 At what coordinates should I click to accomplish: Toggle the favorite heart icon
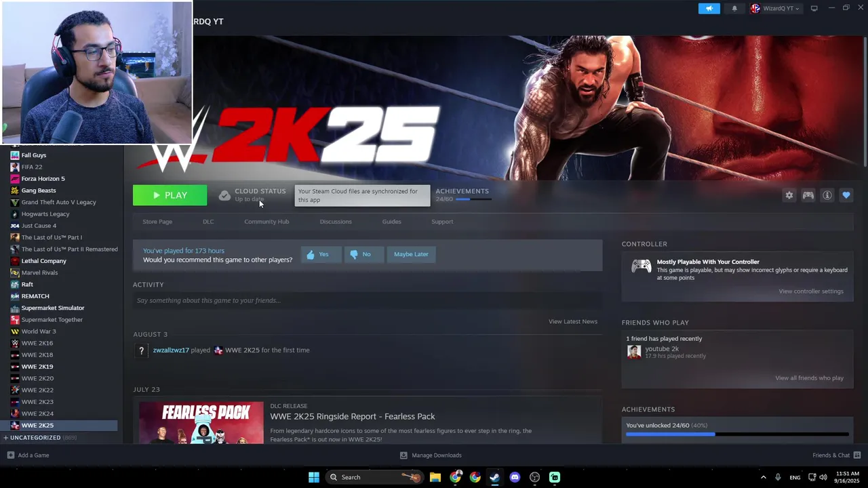pos(846,195)
